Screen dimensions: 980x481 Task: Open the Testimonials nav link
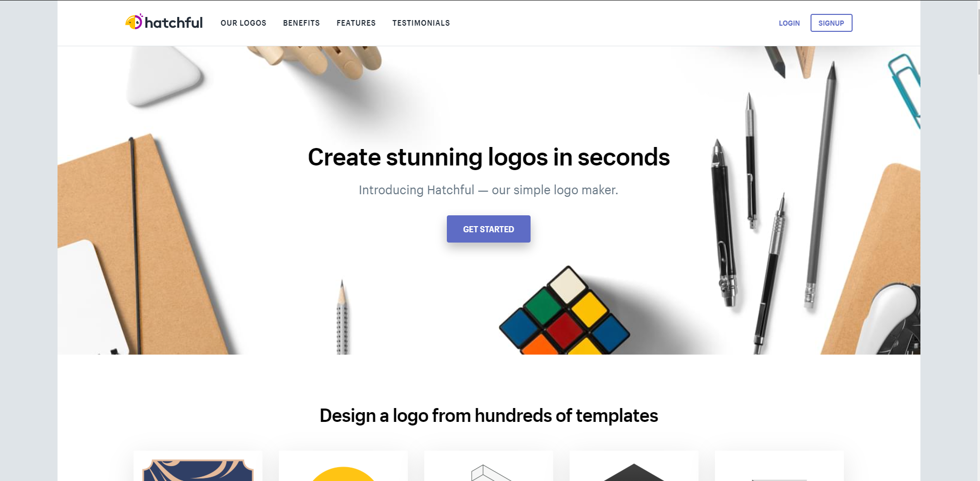pyautogui.click(x=421, y=23)
